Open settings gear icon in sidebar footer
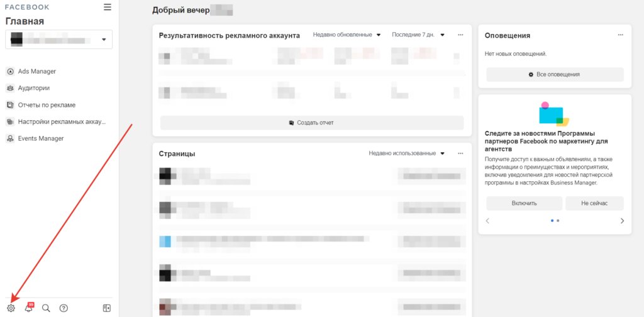The image size is (644, 317). [11, 308]
